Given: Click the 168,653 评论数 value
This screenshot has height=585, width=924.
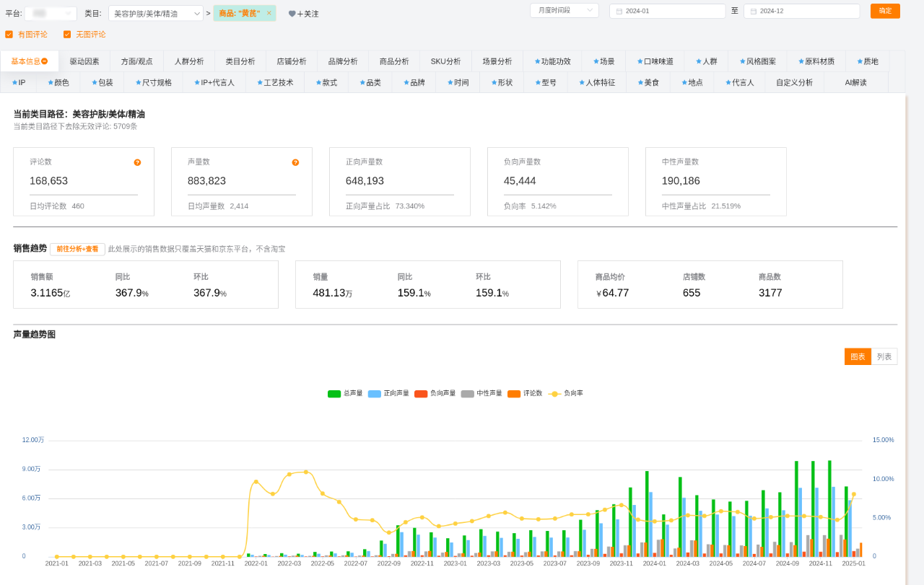Looking at the screenshot, I should (48, 181).
